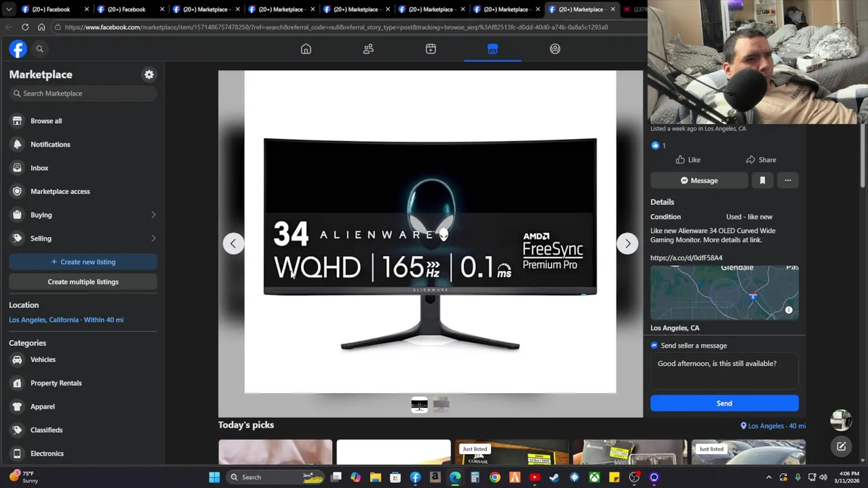The width and height of the screenshot is (868, 488).
Task: Click the Facebook search magnifier icon
Action: tap(39, 49)
